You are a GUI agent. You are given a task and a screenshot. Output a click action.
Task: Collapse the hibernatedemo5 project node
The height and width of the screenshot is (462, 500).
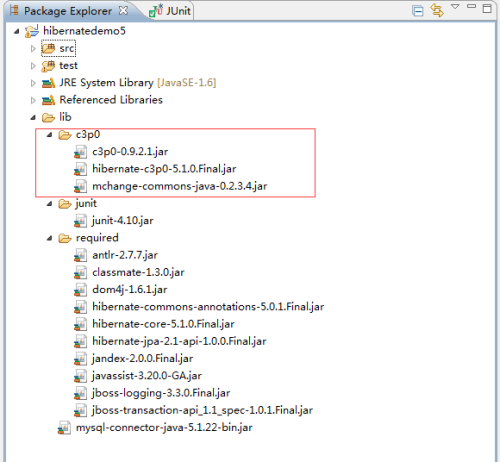coord(16,31)
